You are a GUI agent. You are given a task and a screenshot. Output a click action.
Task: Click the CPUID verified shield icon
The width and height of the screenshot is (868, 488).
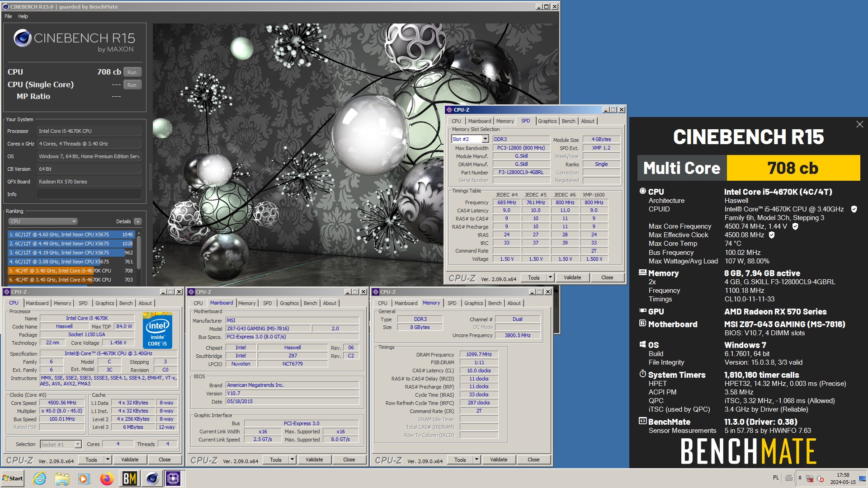point(854,209)
